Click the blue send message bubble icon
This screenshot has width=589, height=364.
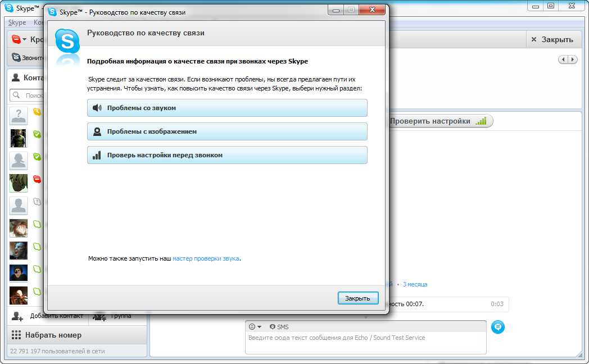tap(497, 326)
